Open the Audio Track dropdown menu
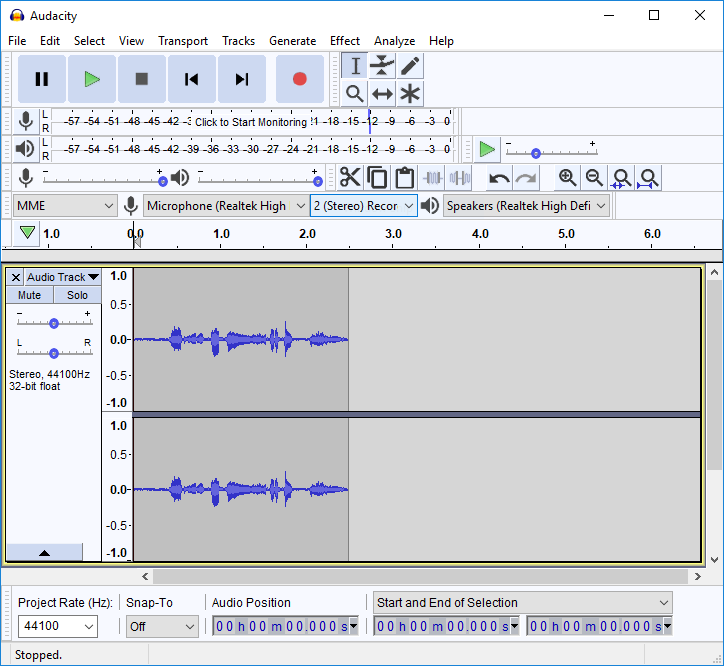Image resolution: width=724 pixels, height=666 pixels. click(x=62, y=277)
